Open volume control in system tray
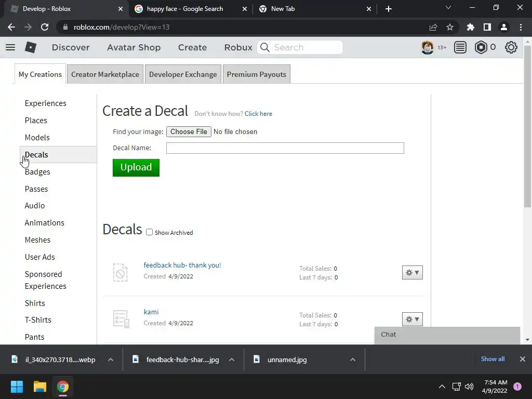Image resolution: width=532 pixels, height=399 pixels. point(469,387)
